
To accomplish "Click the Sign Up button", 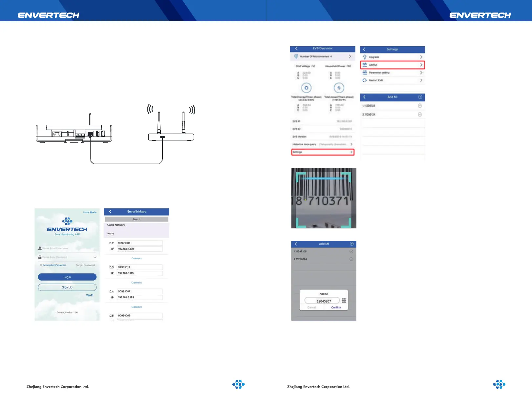I will coord(67,287).
